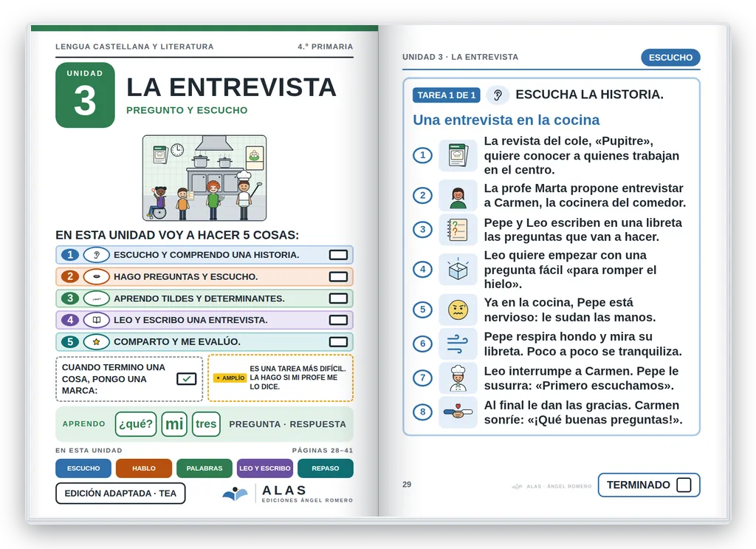Click the Preguntó y escucho subtitle
Screen dimensions: 756x549
pyautogui.click(x=187, y=110)
